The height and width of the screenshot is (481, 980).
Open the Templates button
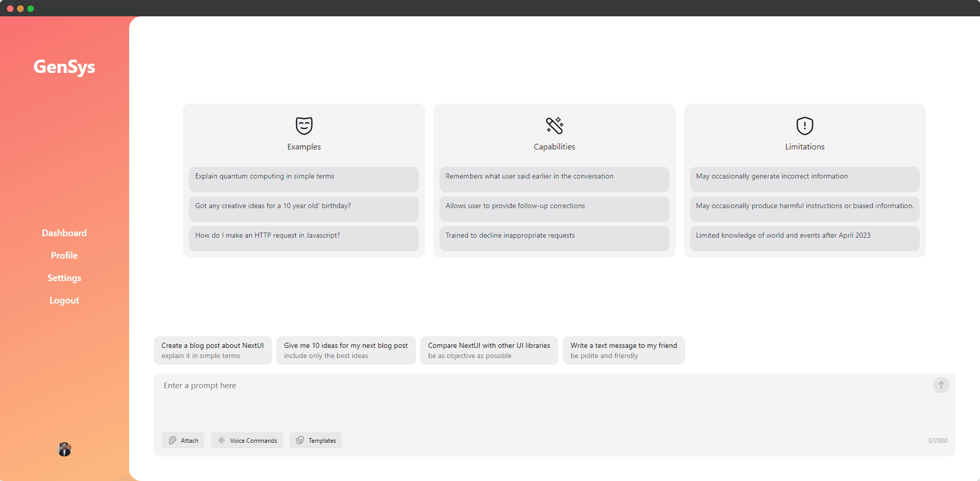tap(315, 440)
